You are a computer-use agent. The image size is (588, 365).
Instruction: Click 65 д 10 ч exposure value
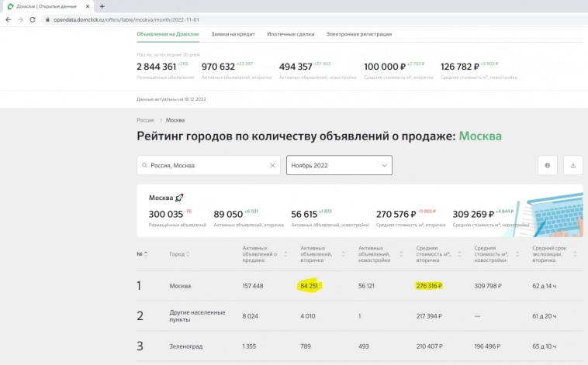(x=544, y=346)
